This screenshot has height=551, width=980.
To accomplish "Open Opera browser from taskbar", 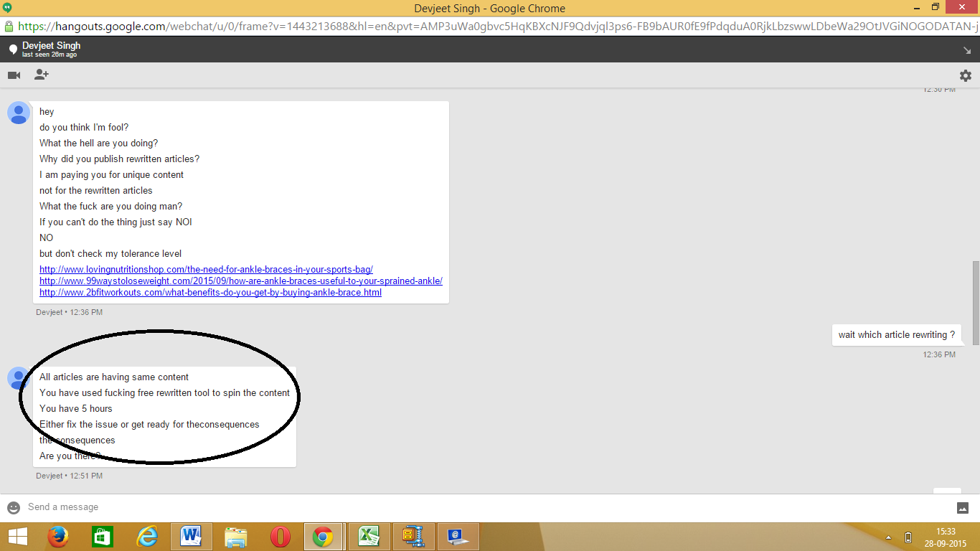I will pyautogui.click(x=281, y=537).
